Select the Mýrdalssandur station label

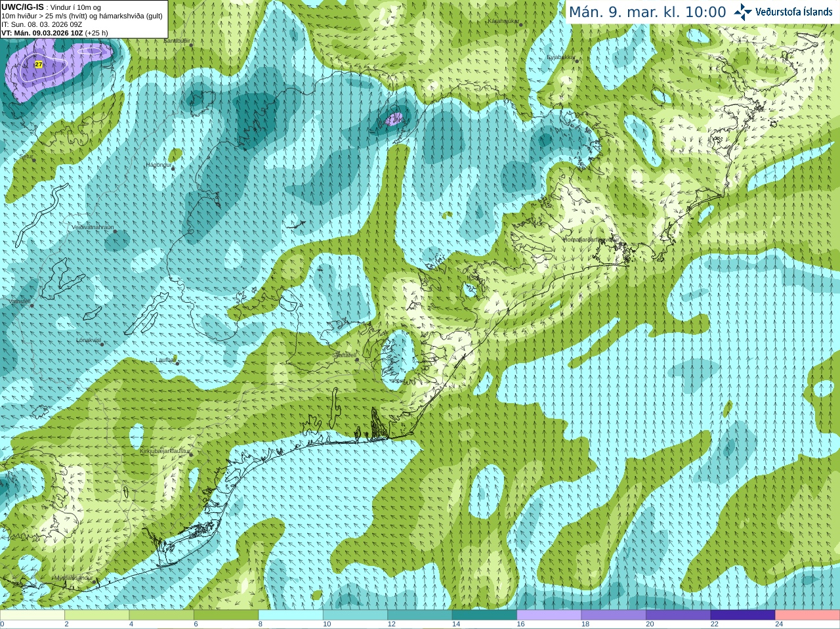click(73, 578)
